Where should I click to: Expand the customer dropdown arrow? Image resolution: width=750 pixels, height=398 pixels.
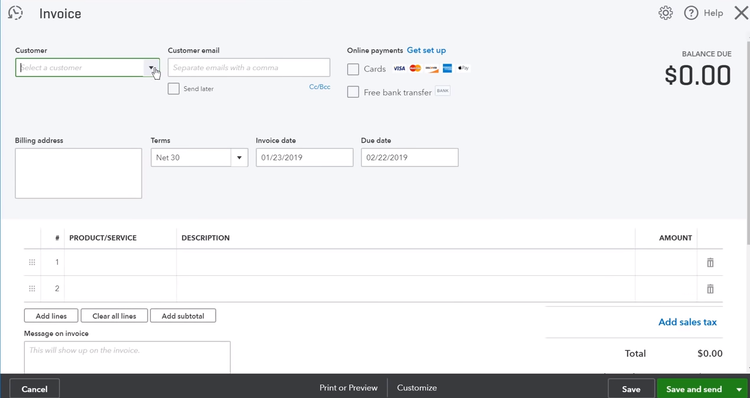[x=151, y=68]
